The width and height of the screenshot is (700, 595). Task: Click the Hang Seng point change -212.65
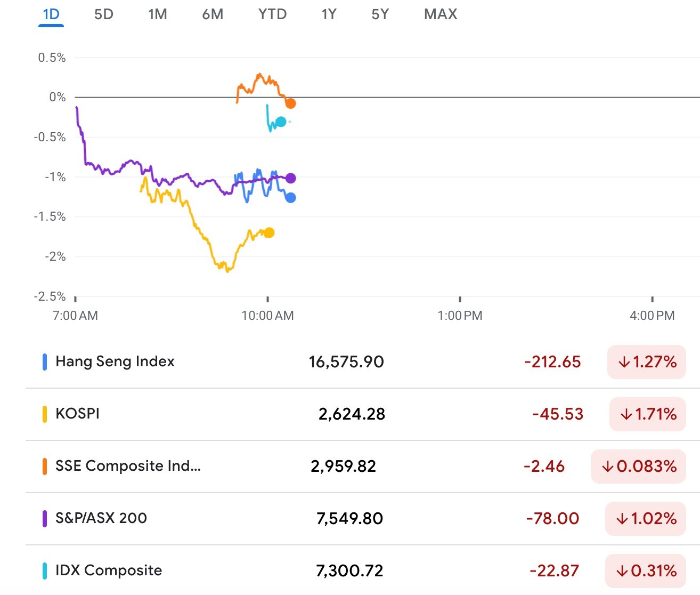tap(552, 362)
